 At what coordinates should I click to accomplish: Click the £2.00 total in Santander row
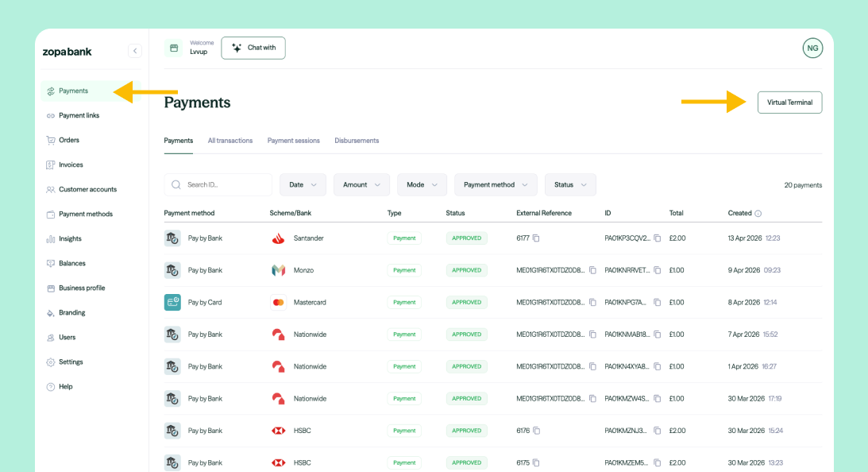tap(677, 238)
